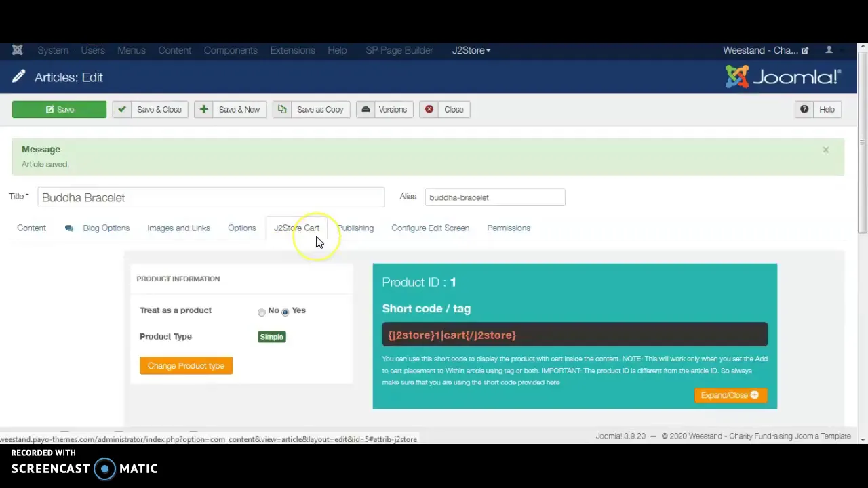
Task: Click the browser vertical scrollbar
Action: [863, 142]
